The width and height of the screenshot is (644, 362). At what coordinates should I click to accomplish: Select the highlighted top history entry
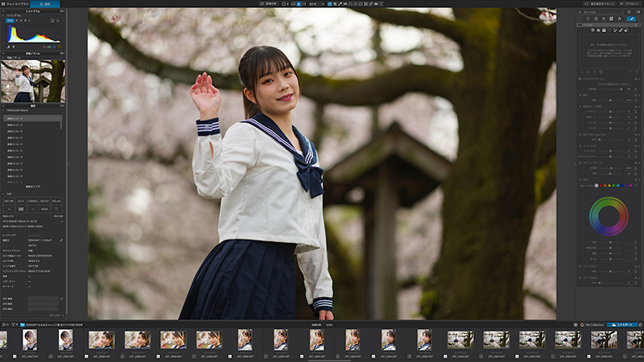(32, 118)
